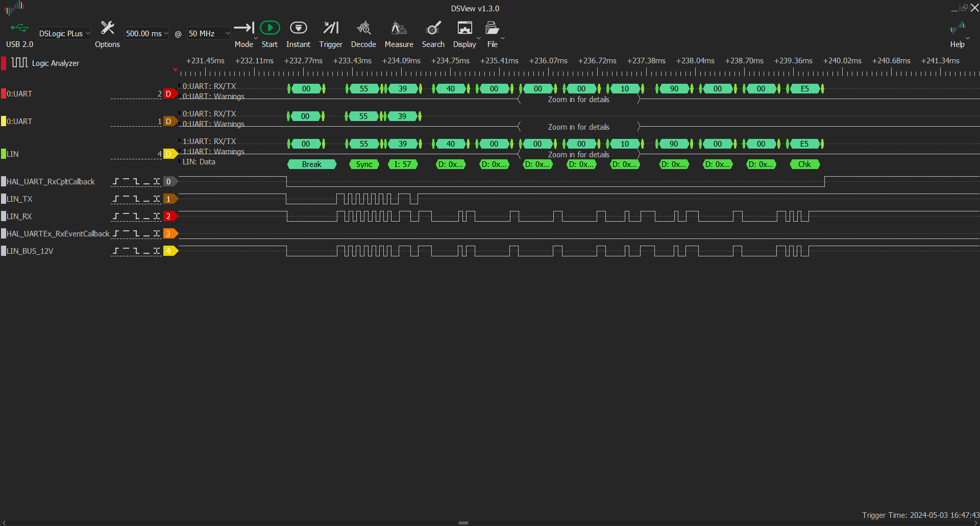Open the protocol Decode panel

pos(363,28)
